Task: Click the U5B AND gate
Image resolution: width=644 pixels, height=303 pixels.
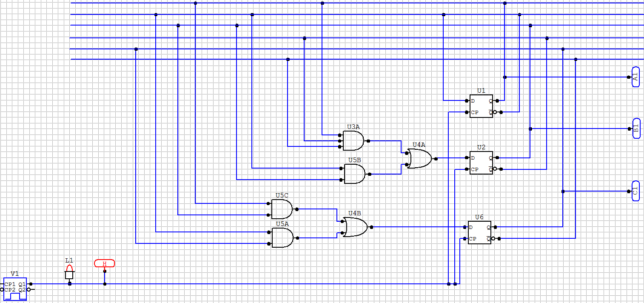Action: pos(354,174)
